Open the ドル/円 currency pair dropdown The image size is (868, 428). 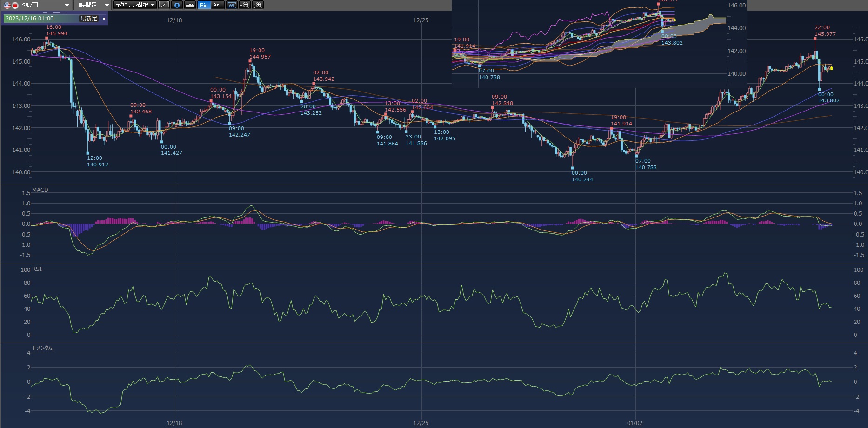point(67,5)
